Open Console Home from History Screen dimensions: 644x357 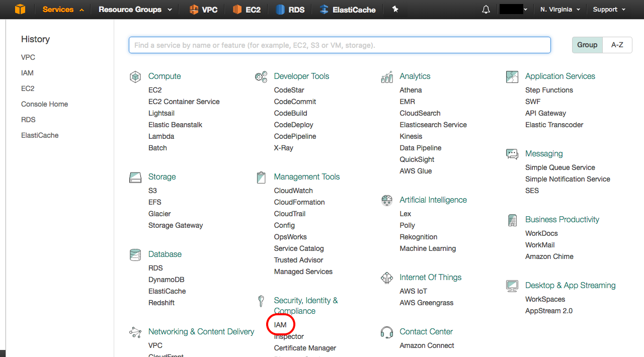[x=44, y=104]
